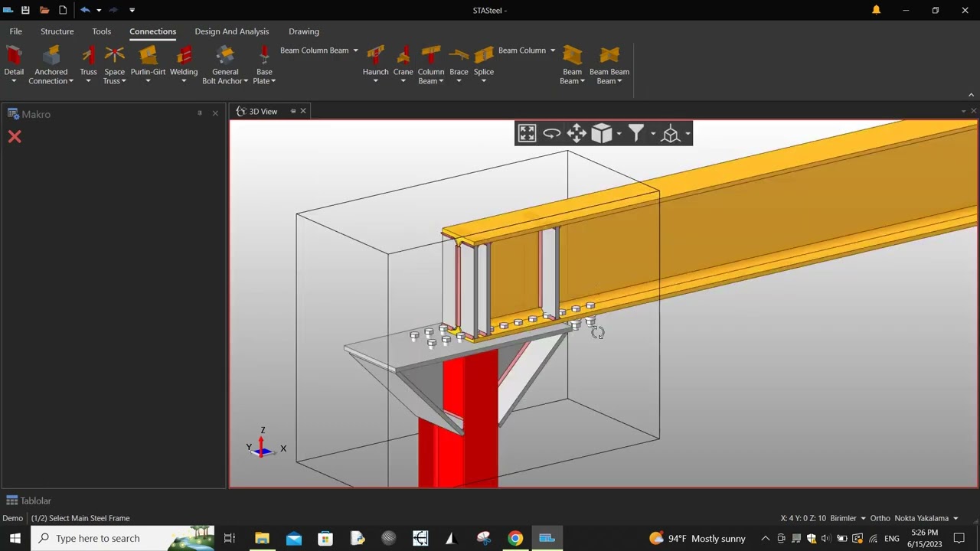
Task: Expand the Column Beam dropdown arrow
Action: 440,81
